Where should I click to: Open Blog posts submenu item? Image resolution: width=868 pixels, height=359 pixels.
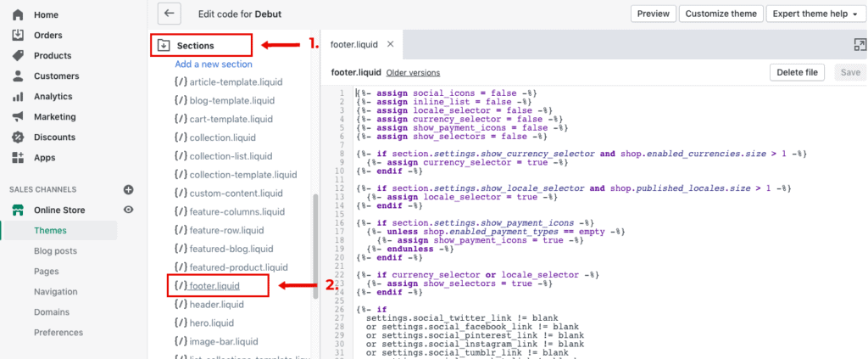[x=55, y=251]
